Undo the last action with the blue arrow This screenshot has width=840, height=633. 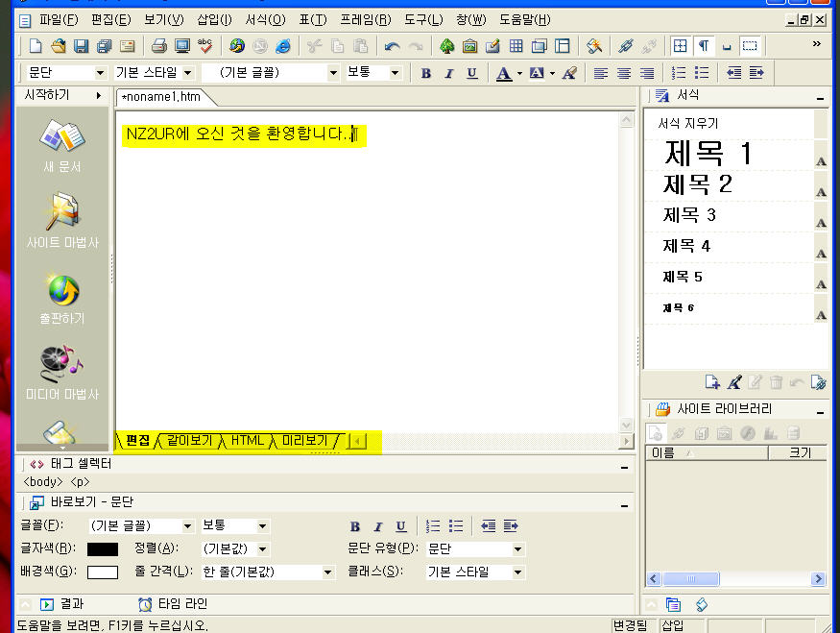(392, 46)
